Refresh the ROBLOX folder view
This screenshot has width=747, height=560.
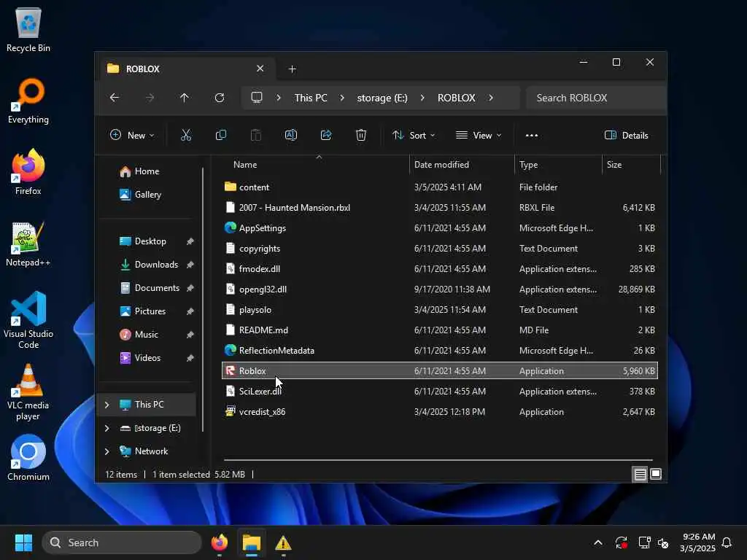click(220, 98)
